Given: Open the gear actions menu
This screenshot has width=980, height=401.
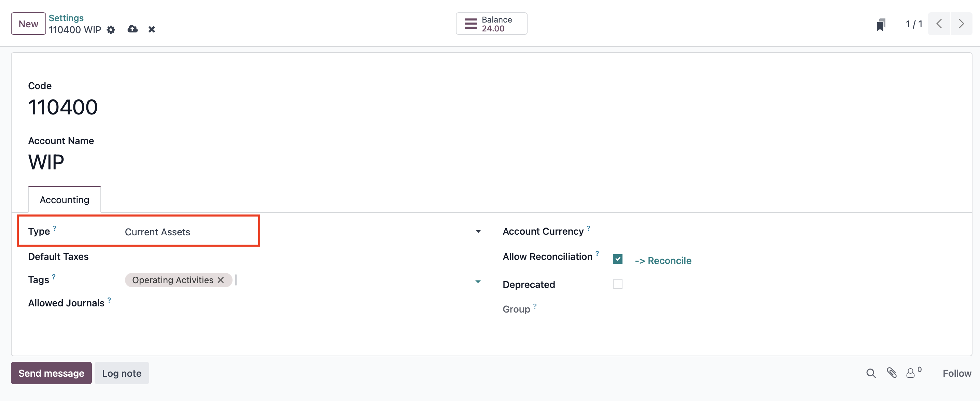Looking at the screenshot, I should coord(111,30).
